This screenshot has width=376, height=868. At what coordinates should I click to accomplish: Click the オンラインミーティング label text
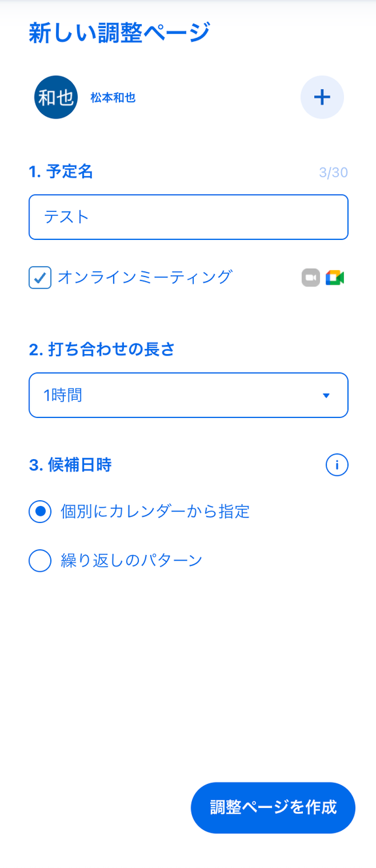(x=145, y=277)
